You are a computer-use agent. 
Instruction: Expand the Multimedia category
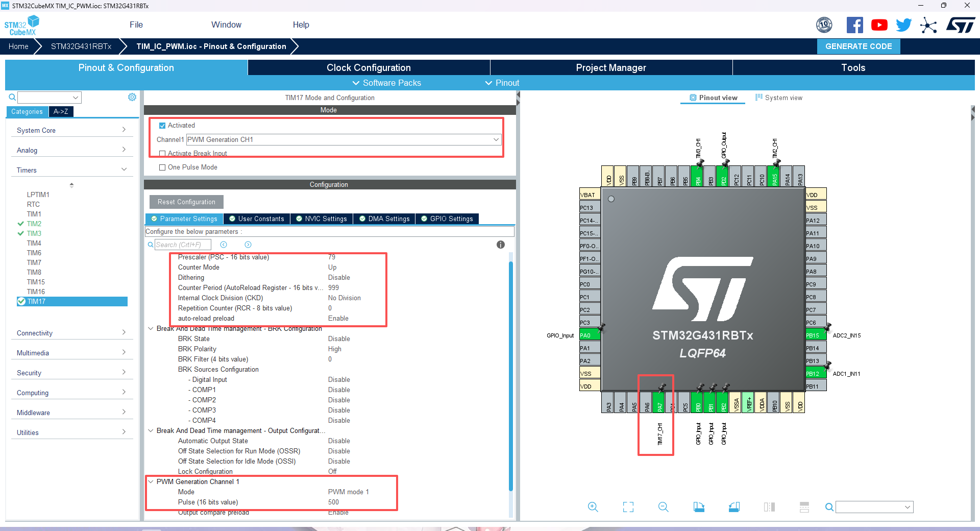tap(71, 353)
